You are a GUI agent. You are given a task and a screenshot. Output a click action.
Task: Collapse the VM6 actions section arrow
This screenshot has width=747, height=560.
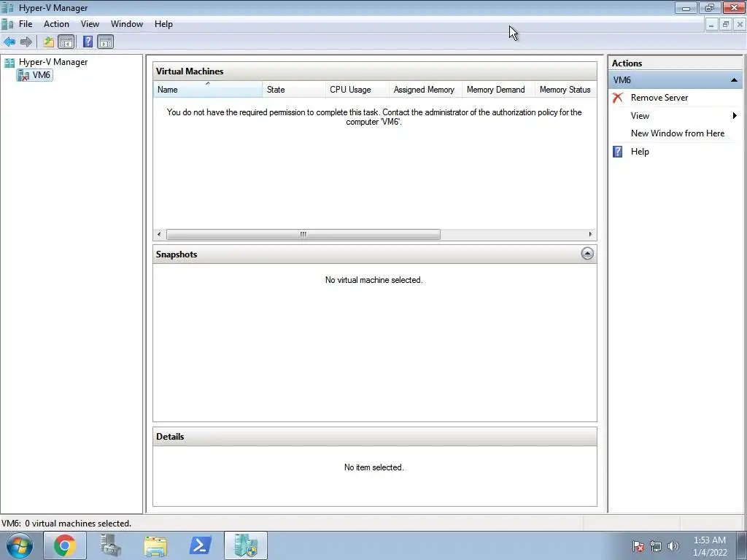(734, 80)
